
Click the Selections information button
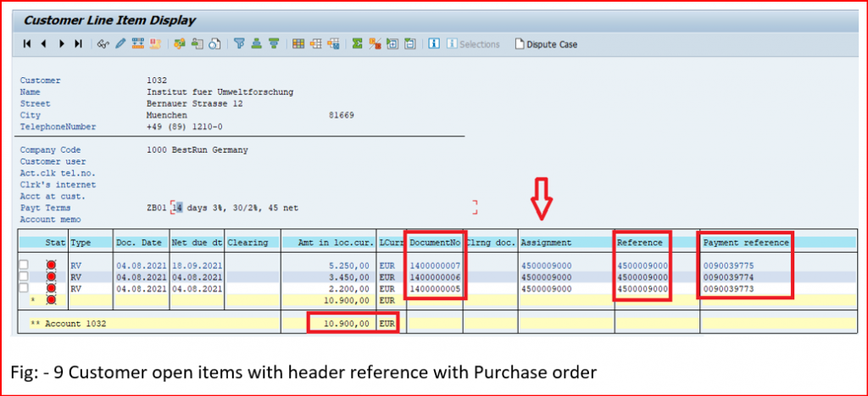(x=473, y=44)
